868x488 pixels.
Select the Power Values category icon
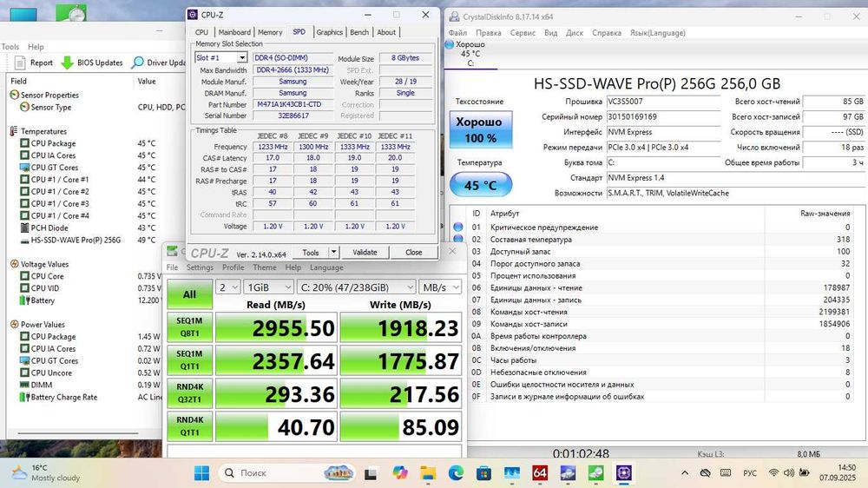(15, 325)
